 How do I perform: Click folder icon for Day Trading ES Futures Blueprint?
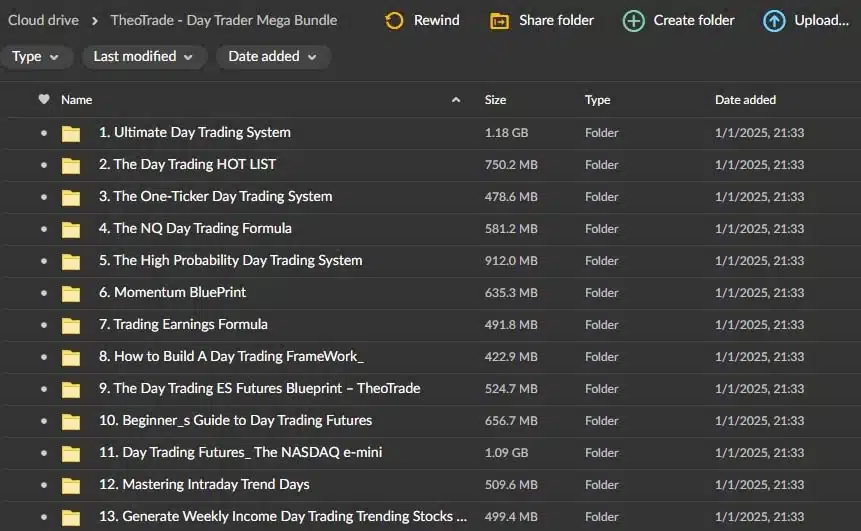click(71, 389)
